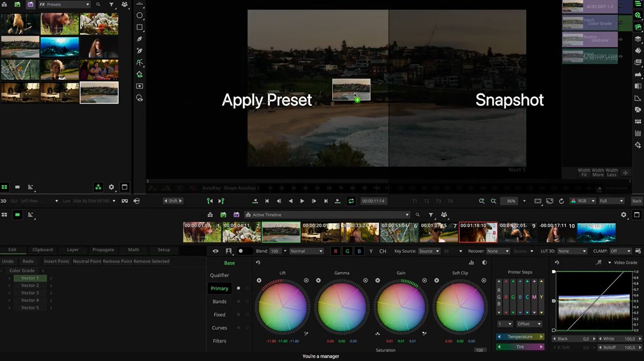The image size is (644, 361).
Task: Click the search icon beside Active Timeline
Action: (x=418, y=215)
